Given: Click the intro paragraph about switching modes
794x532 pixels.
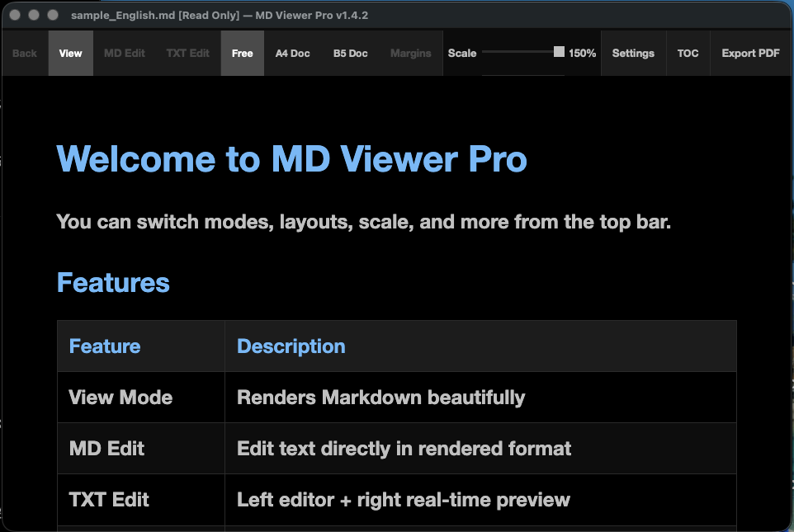Looking at the screenshot, I should 364,222.
